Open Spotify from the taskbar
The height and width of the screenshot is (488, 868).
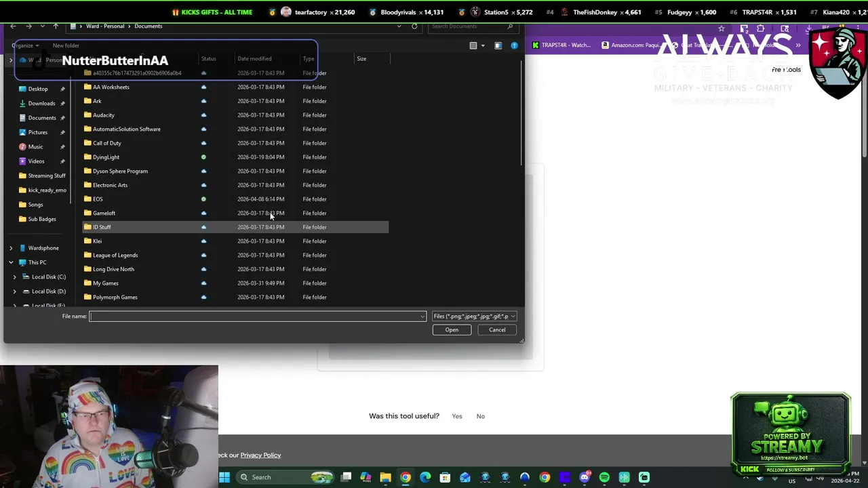[x=604, y=477]
